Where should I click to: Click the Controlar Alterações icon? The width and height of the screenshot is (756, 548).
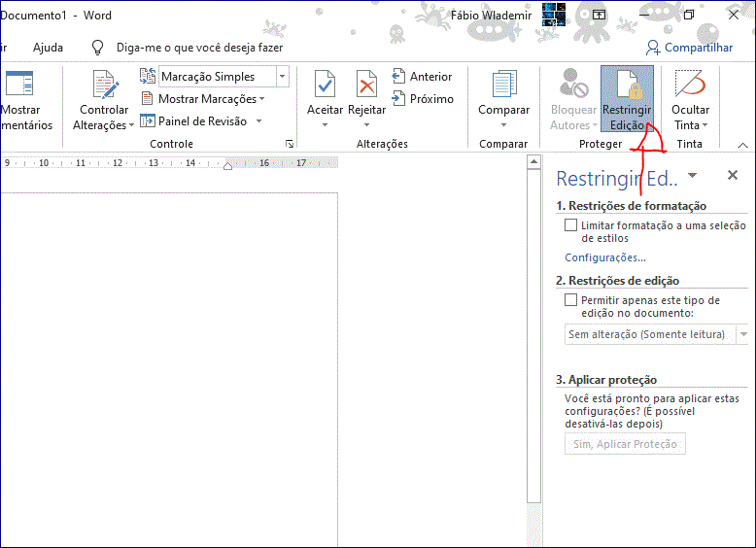[x=105, y=85]
